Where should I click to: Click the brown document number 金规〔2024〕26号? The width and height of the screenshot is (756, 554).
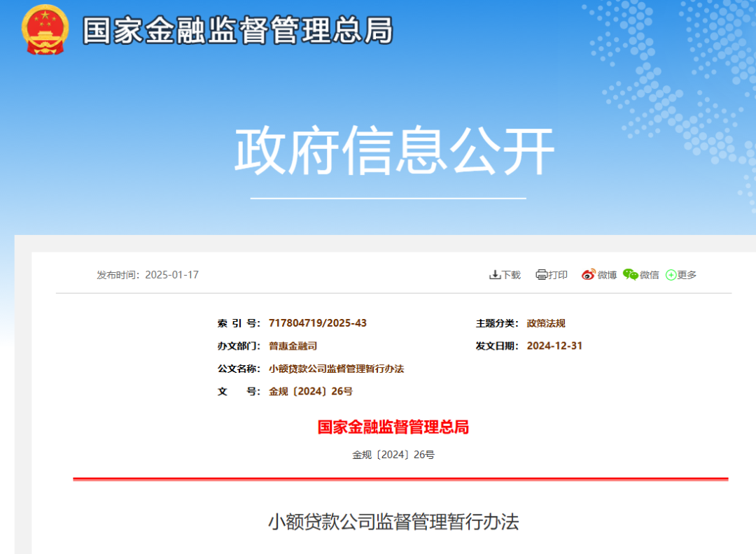pyautogui.click(x=311, y=391)
